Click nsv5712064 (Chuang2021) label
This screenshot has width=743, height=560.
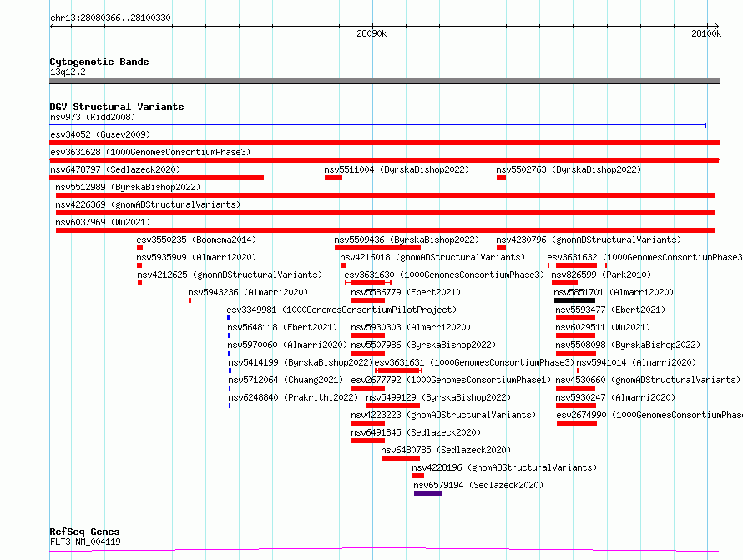286,380
